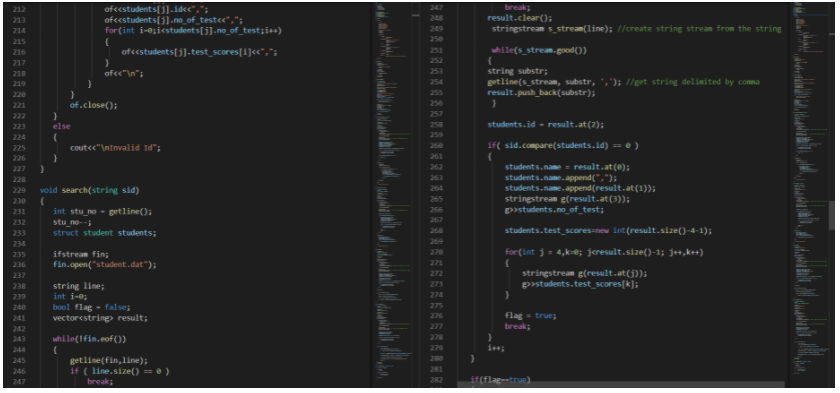Click the 'of<<"\n";' statement
This screenshot has height=393, width=840.
pyautogui.click(x=124, y=73)
